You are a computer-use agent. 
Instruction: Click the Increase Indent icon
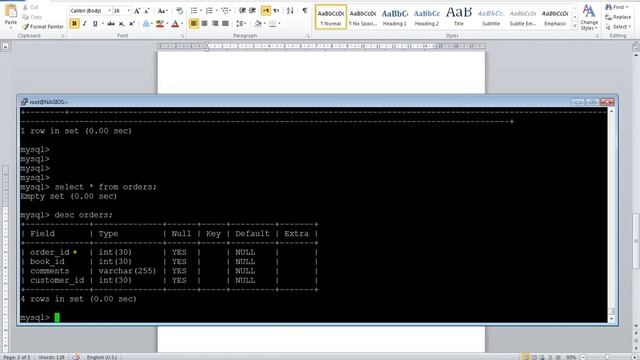(253, 11)
